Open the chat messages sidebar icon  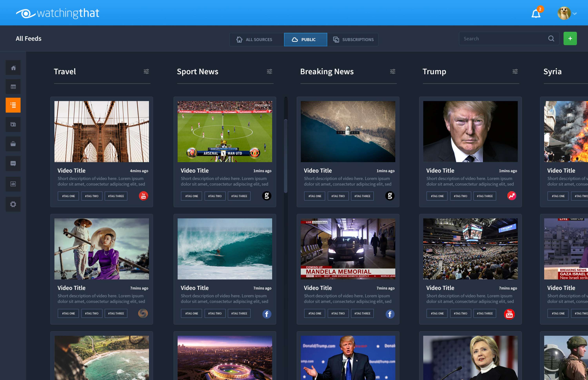(x=13, y=163)
